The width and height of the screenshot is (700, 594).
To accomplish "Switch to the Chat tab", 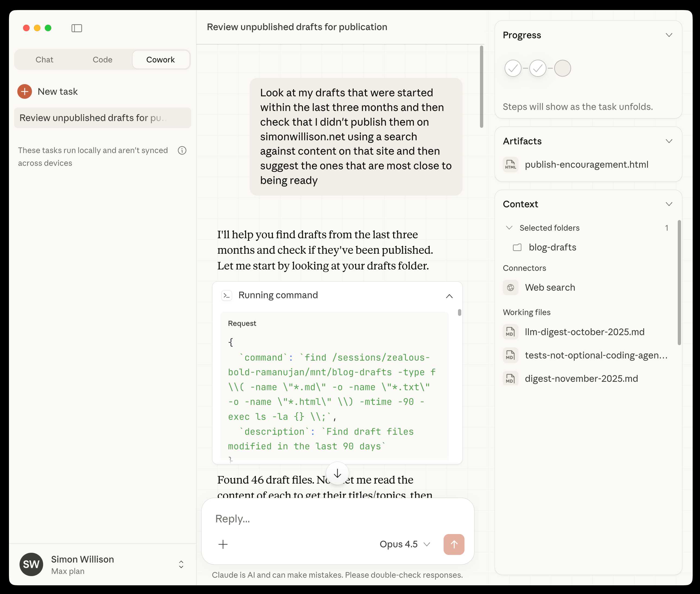I will click(x=44, y=60).
